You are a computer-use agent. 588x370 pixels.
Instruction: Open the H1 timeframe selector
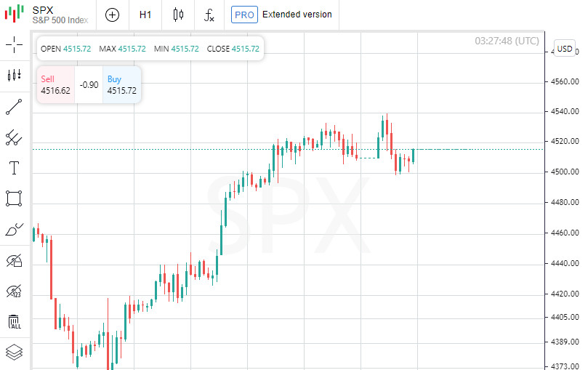(145, 15)
